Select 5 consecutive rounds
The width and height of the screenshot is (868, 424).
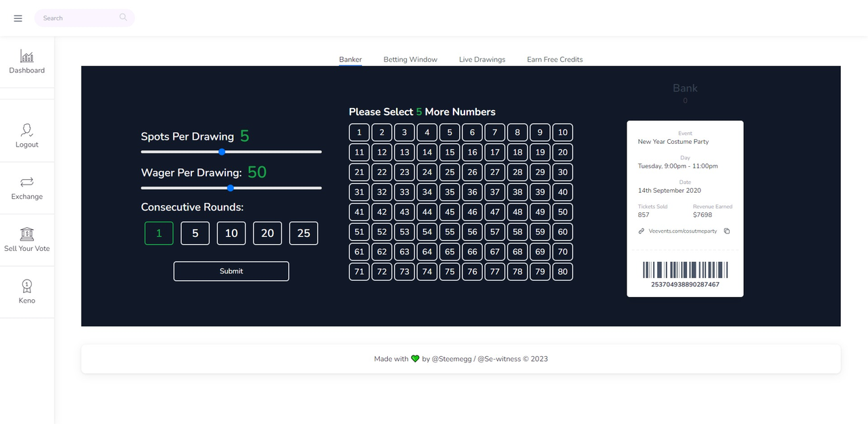(x=195, y=233)
